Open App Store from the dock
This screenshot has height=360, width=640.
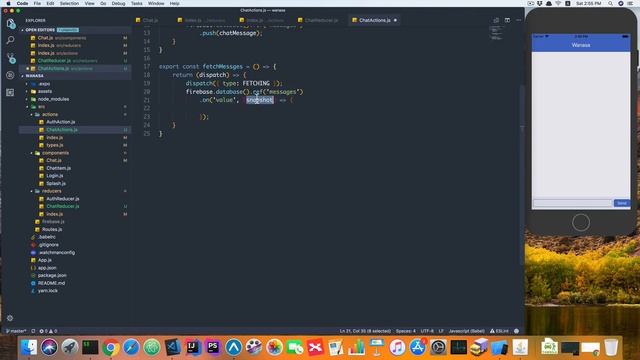(x=418, y=347)
